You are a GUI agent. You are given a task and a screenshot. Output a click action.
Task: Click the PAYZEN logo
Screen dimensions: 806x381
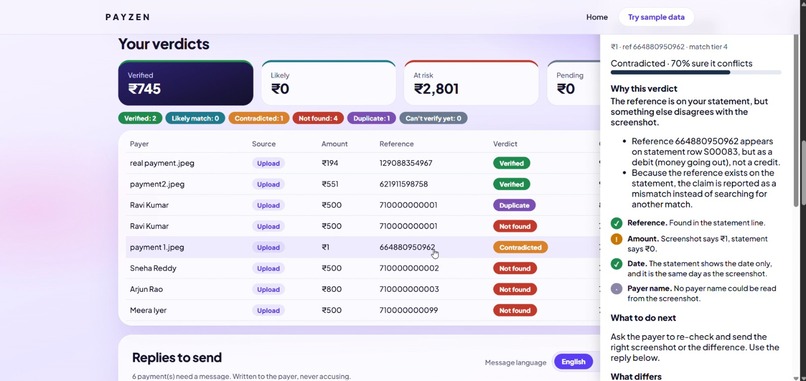(x=127, y=17)
